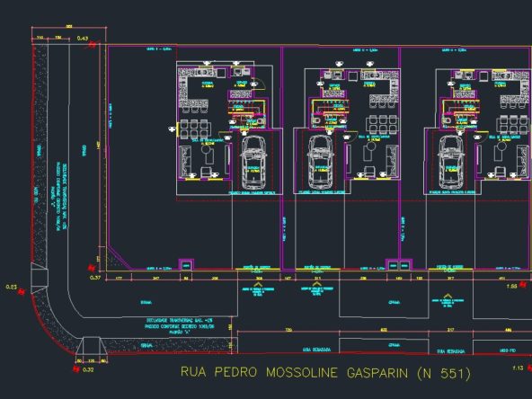The width and height of the screenshot is (532, 399).
Task: Select the small meter box on left lot frontage
Action: [x=186, y=264]
